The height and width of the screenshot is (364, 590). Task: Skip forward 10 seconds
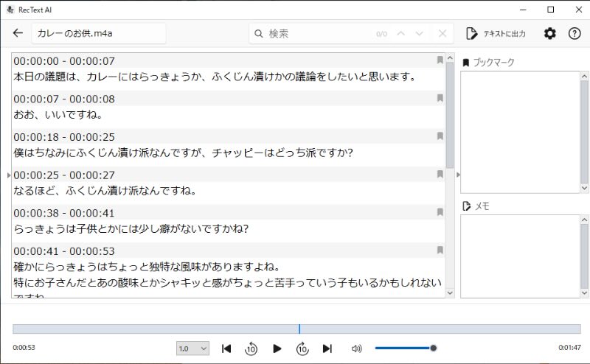tap(302, 349)
